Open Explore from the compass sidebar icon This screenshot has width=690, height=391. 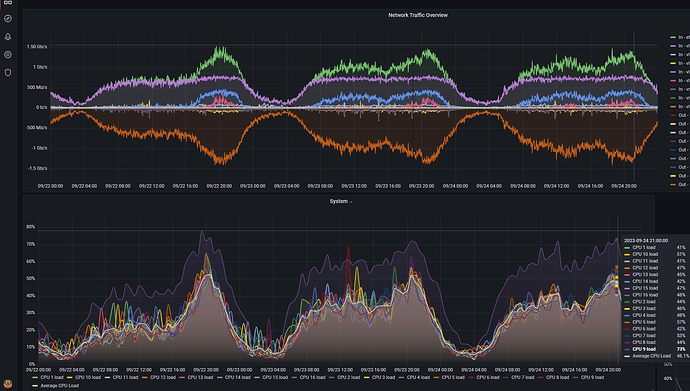coord(8,18)
